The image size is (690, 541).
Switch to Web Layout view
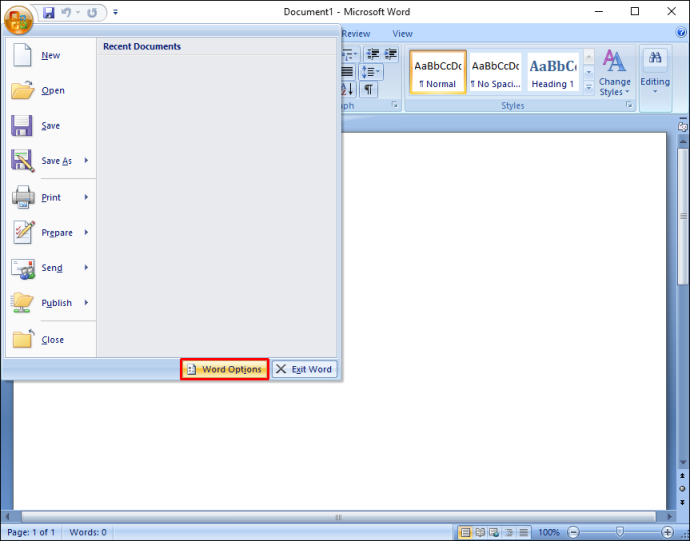point(494,533)
